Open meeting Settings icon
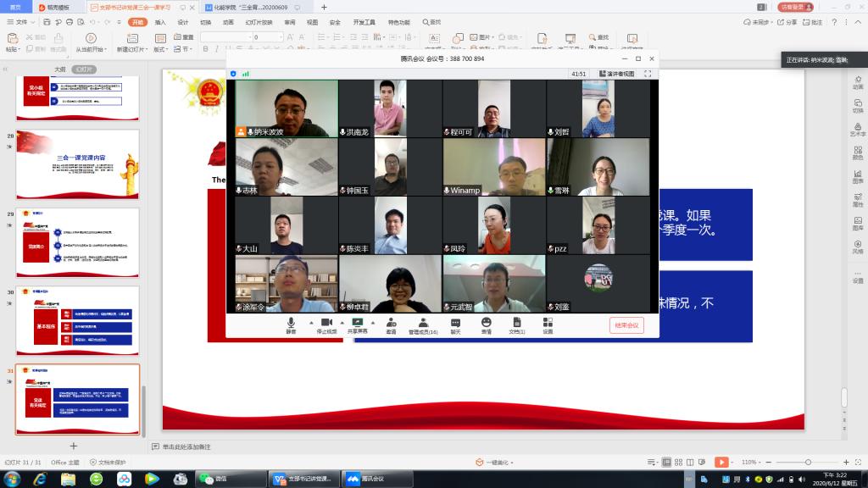 tap(548, 323)
